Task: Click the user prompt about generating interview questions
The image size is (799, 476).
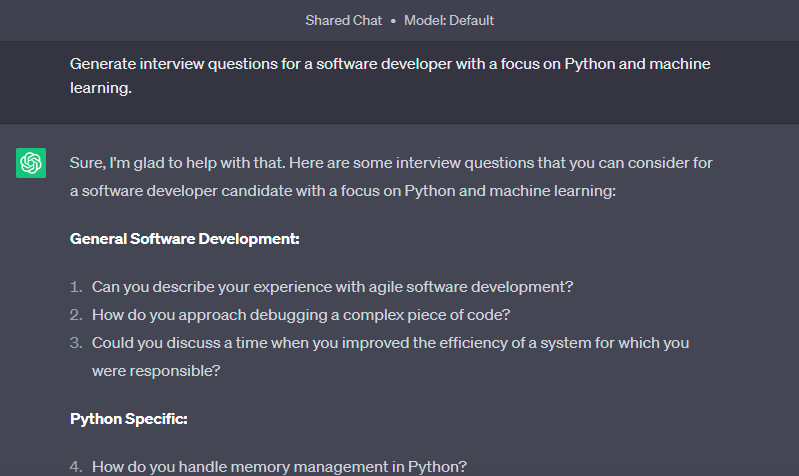Action: coord(390,76)
